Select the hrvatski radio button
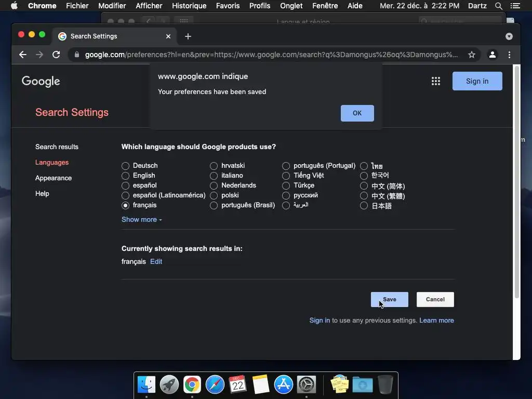Image resolution: width=532 pixels, height=399 pixels. (x=214, y=166)
